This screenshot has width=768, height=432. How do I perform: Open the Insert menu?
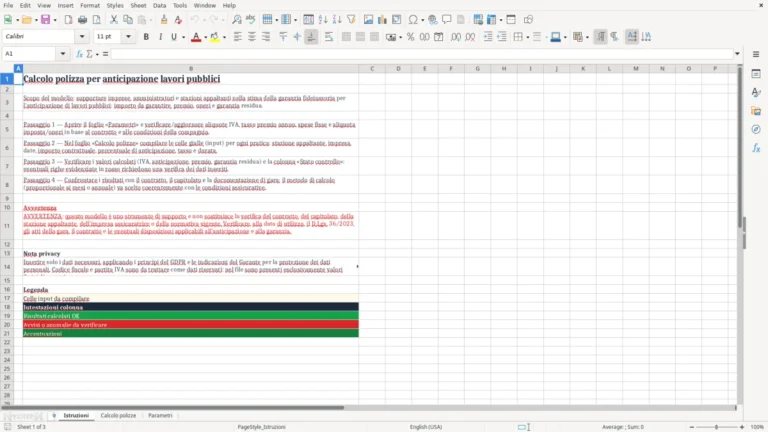point(65,5)
